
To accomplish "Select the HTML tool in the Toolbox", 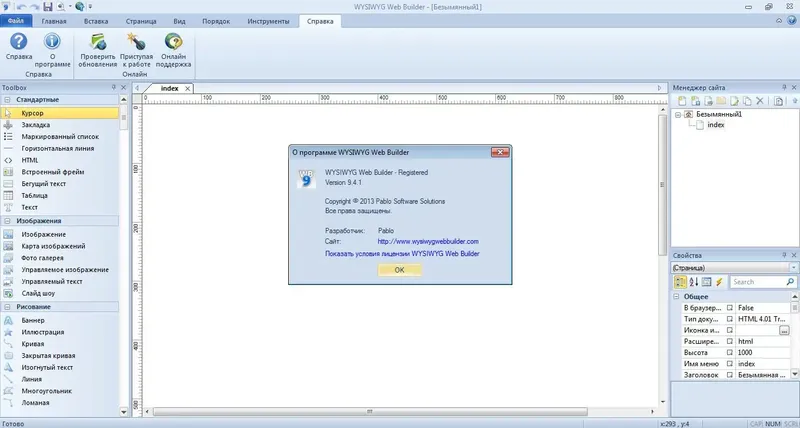I will pos(30,160).
